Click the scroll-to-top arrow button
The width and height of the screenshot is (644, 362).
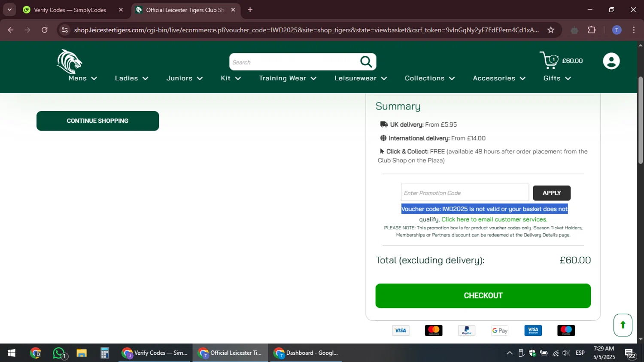[623, 325]
